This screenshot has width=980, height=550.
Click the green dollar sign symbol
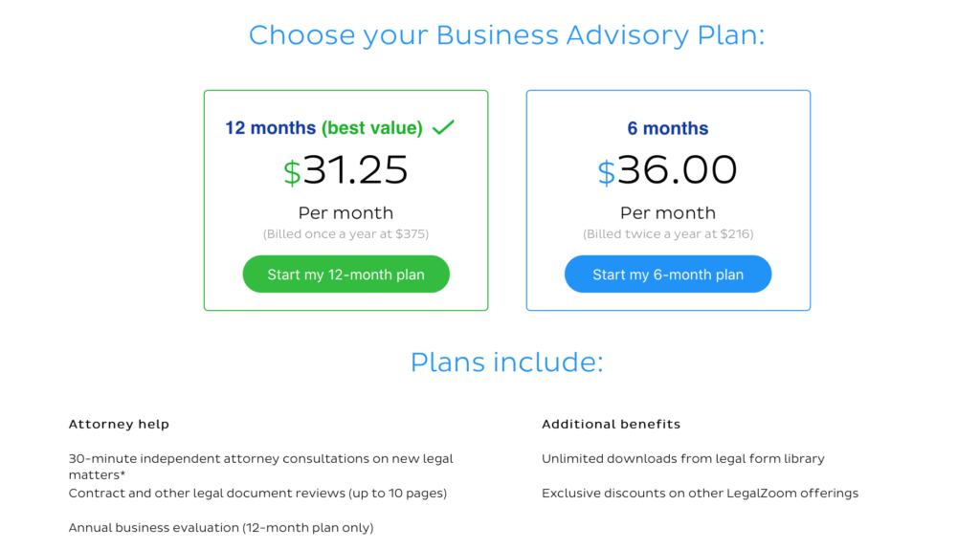(x=292, y=172)
